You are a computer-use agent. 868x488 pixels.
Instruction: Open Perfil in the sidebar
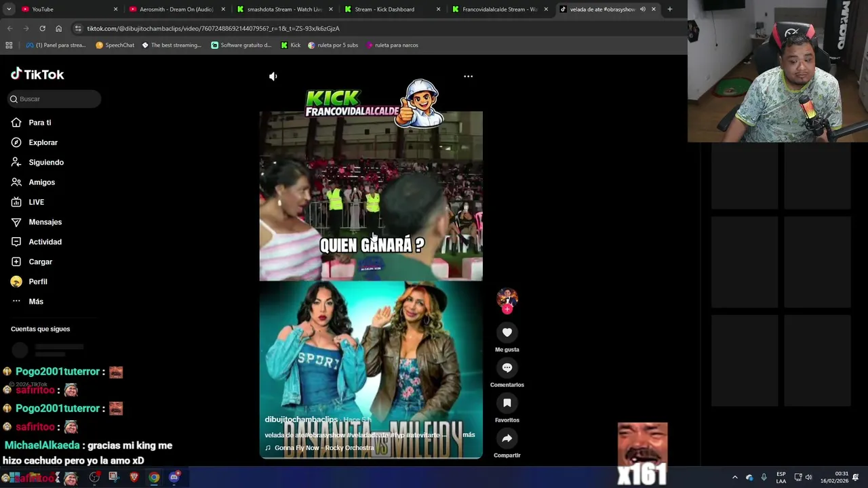coord(29,281)
